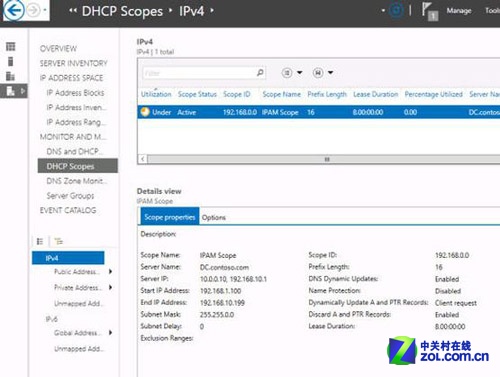Switch to tree view icon

pos(59,241)
